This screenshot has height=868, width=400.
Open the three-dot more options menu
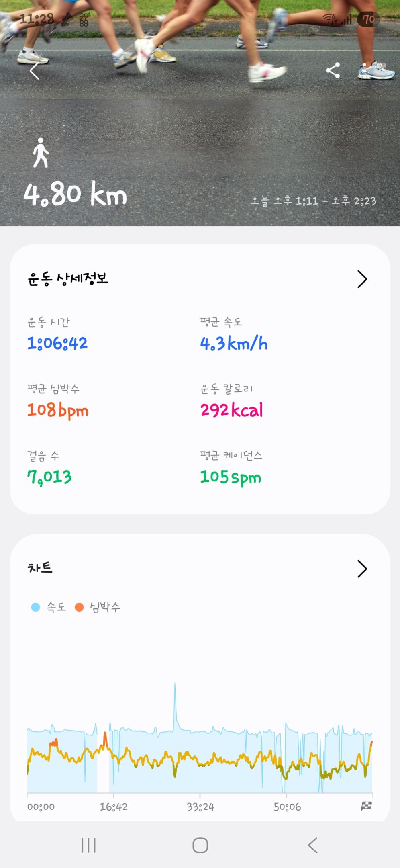pos(365,71)
